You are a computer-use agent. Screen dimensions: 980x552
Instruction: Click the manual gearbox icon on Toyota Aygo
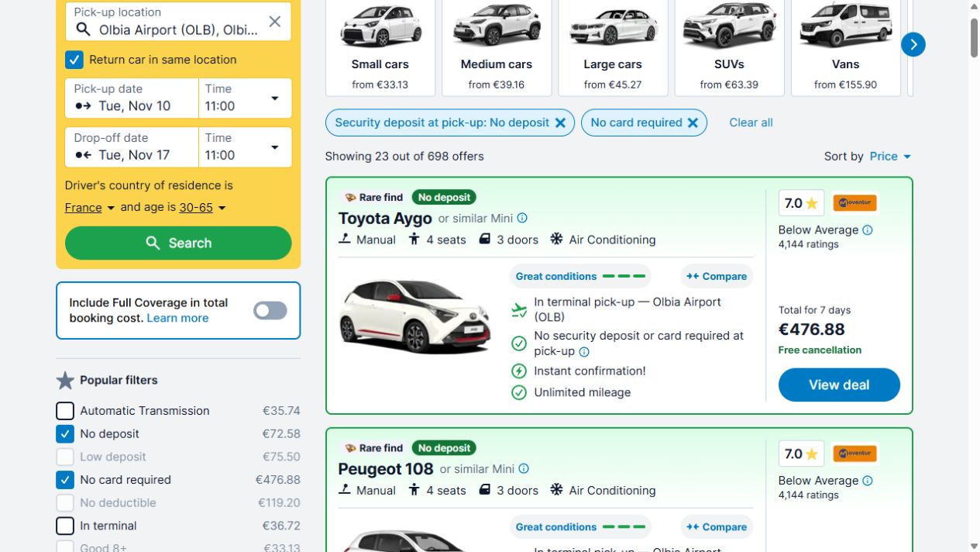(x=345, y=239)
